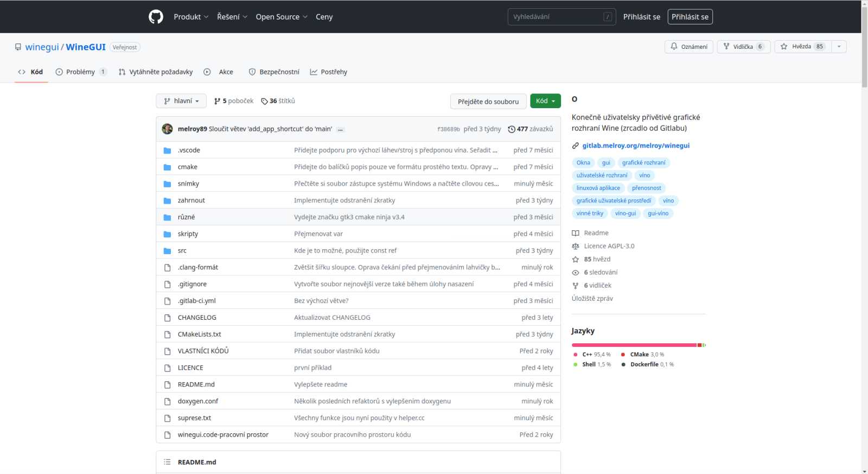Screen dimensions: 868x474
Task: Click the C++ language color dot
Action: click(576, 355)
